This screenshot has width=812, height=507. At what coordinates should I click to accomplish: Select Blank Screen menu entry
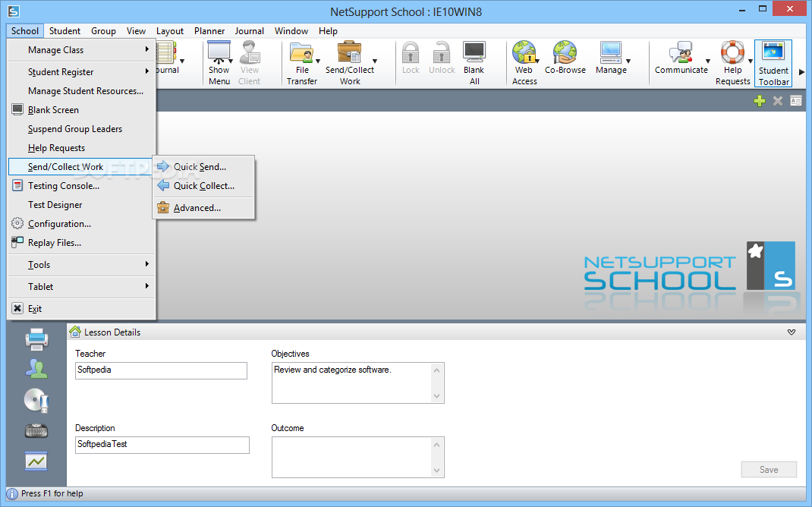click(x=82, y=109)
